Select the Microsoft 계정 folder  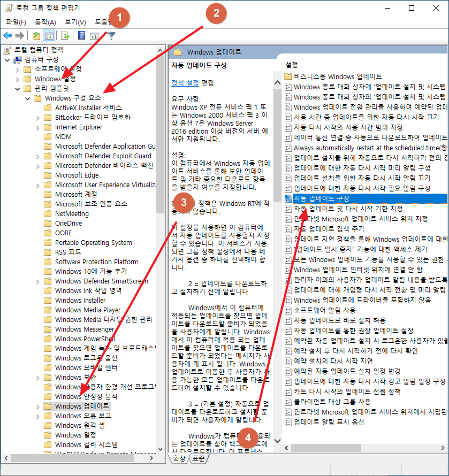coord(76,194)
